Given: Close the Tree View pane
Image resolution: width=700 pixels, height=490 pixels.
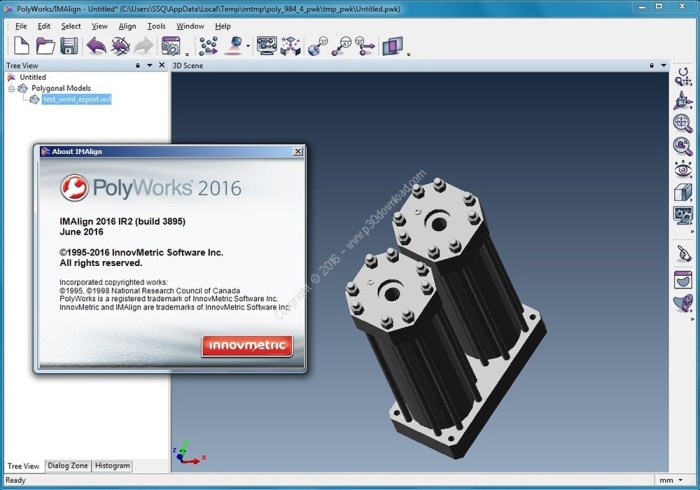Looking at the screenshot, I should (162, 65).
